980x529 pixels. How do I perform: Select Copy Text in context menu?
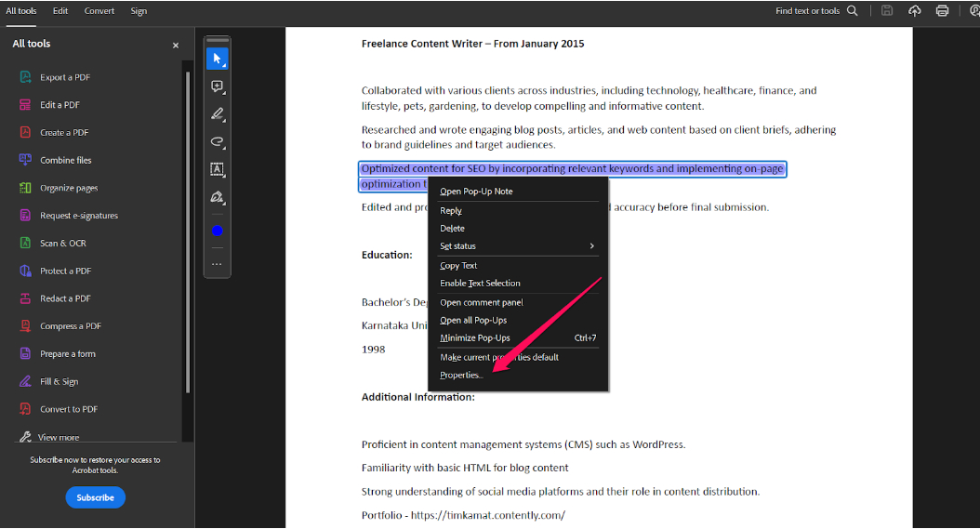point(458,266)
